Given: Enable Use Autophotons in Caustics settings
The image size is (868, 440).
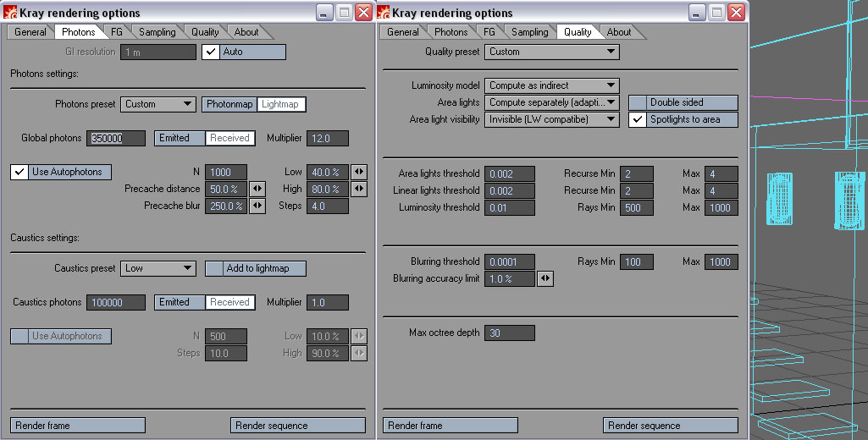Looking at the screenshot, I should (61, 337).
